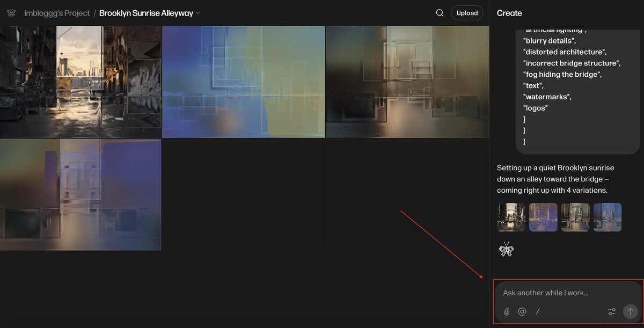The image size is (644, 328).
Task: Click the slash command icon
Action: [x=538, y=311]
